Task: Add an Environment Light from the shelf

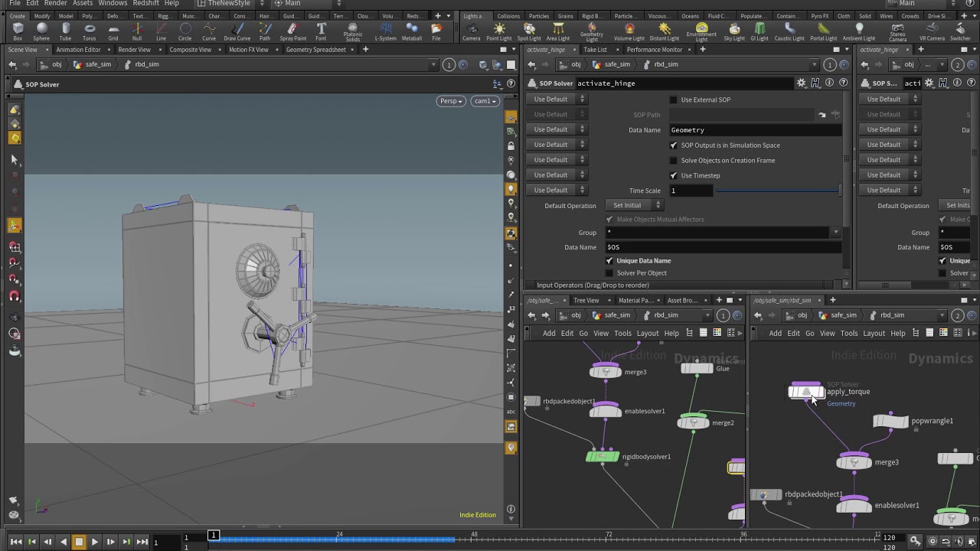Action: 701,31
